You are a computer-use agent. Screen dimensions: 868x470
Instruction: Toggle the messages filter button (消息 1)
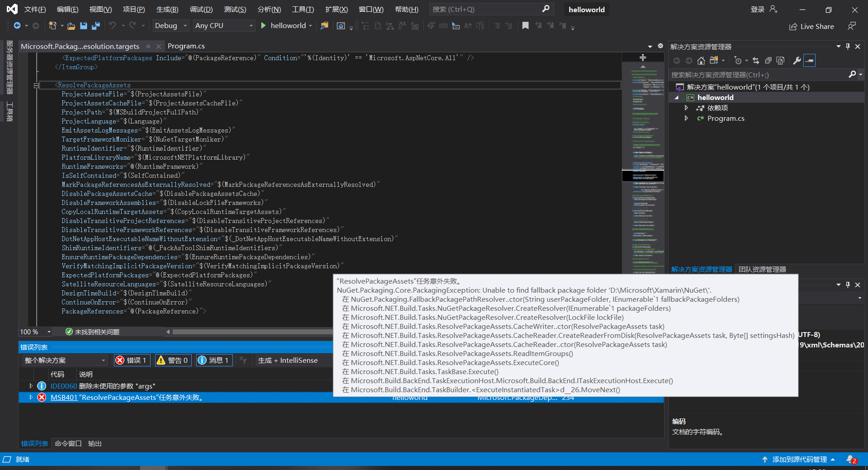(213, 360)
